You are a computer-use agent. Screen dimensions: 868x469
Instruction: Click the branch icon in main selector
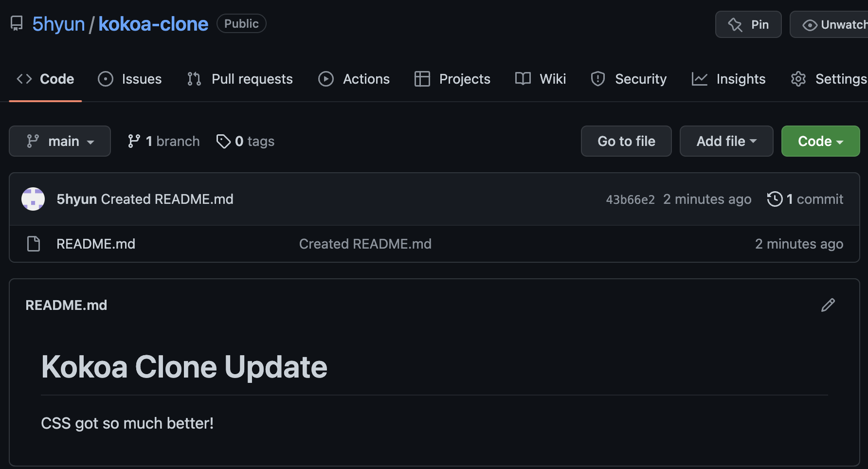[x=33, y=141]
